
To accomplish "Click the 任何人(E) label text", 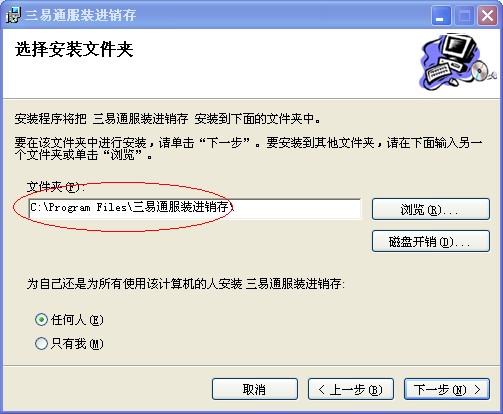I will 77,320.
